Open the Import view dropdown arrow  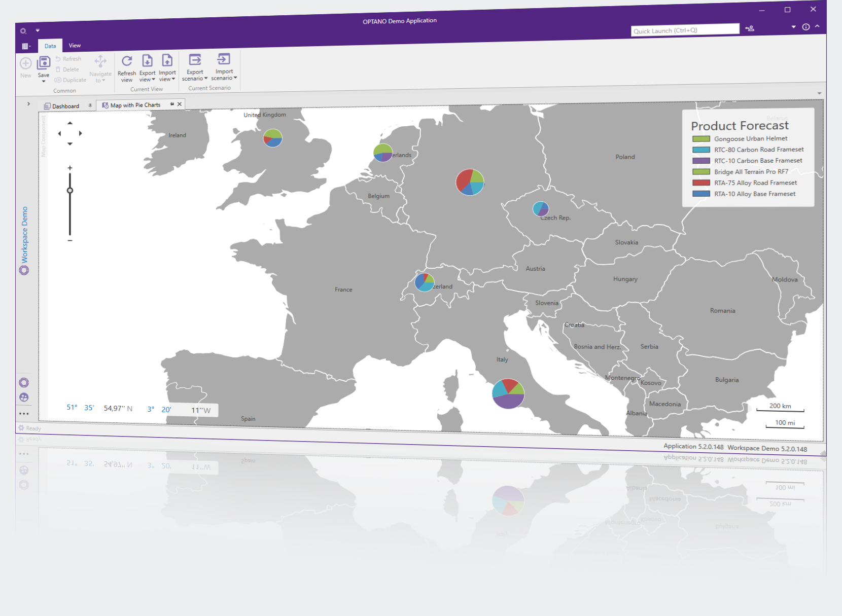173,79
